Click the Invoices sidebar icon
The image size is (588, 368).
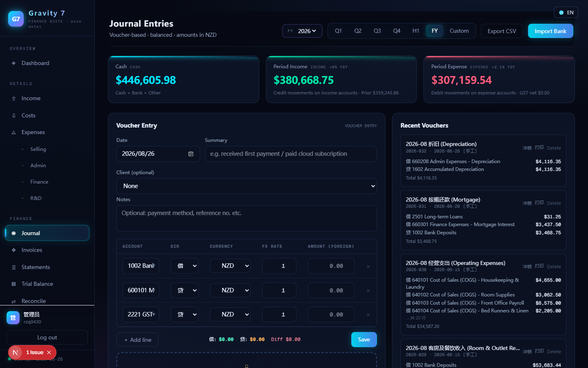(14, 250)
